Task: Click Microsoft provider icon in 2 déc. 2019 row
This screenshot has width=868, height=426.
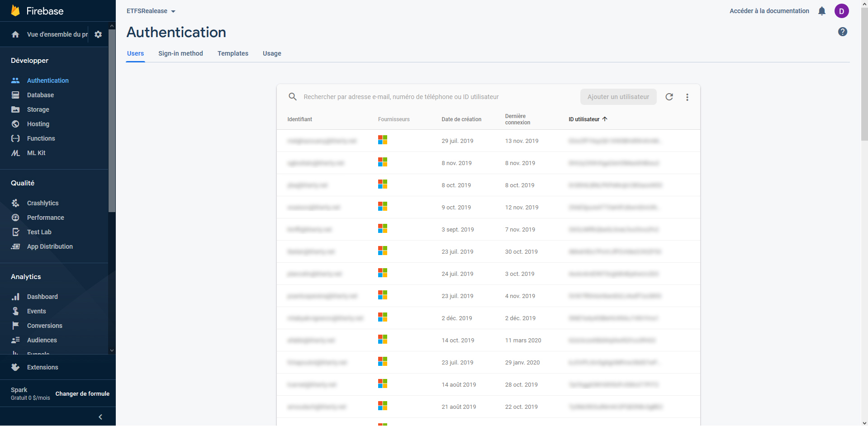Action: (383, 317)
